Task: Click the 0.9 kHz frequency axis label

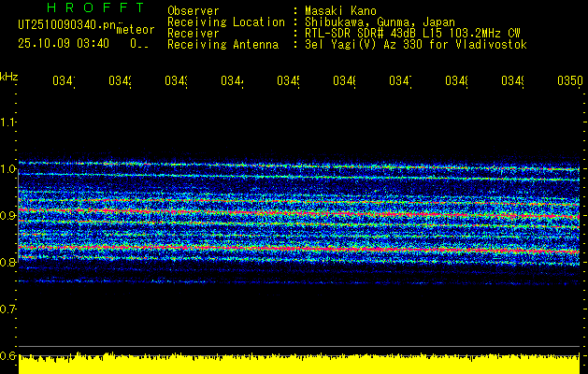Action: 8,216
